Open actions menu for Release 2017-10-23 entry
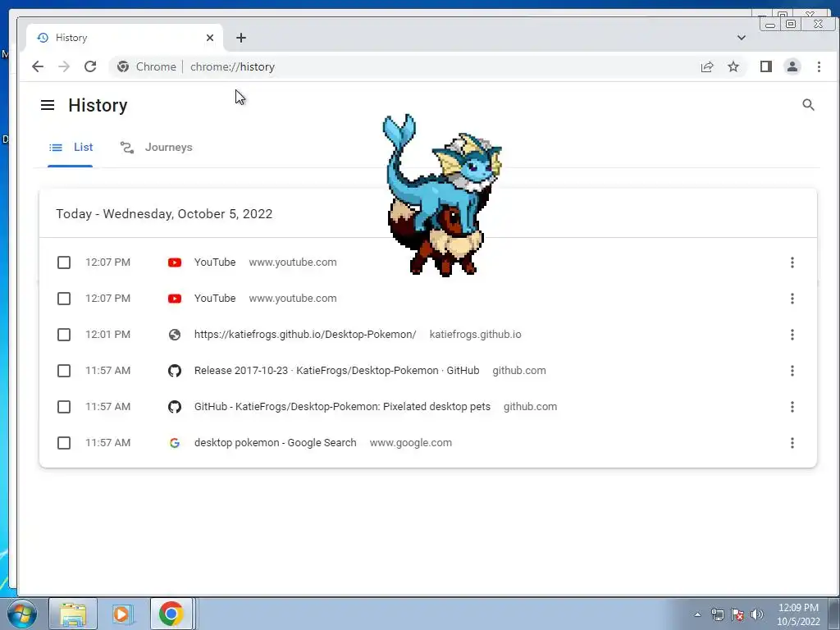840x630 pixels. (792, 371)
